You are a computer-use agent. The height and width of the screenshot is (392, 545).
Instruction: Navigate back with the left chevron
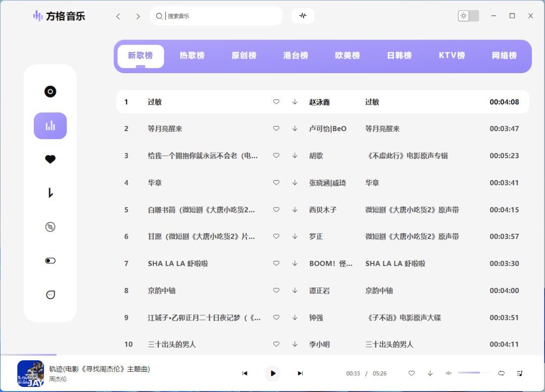tap(118, 16)
